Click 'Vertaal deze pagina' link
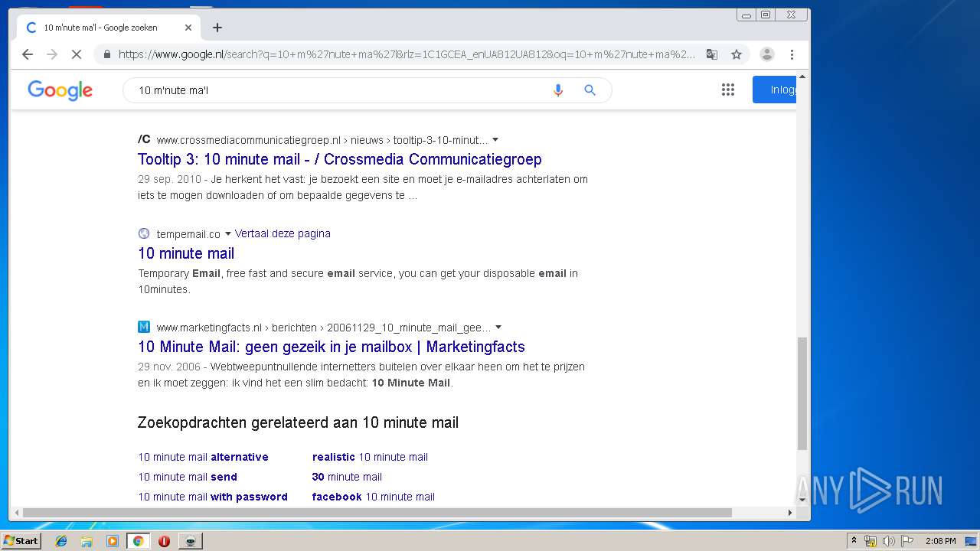980x551 pixels. tap(283, 233)
